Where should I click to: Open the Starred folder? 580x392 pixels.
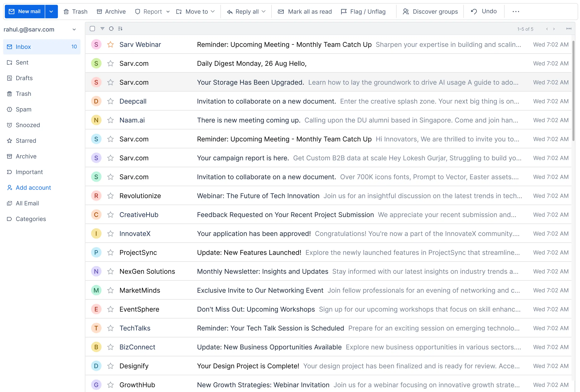(26, 141)
